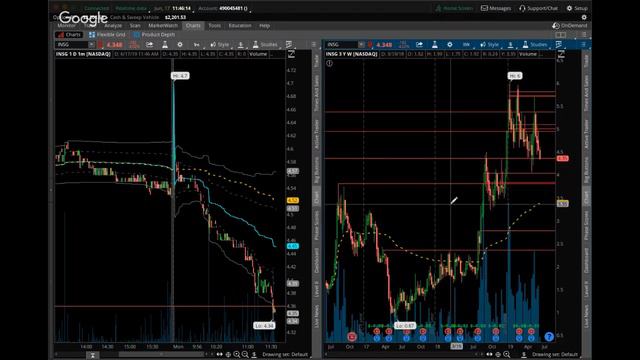Open right chart hamburger menu
The image size is (640, 360).
coord(584,44)
